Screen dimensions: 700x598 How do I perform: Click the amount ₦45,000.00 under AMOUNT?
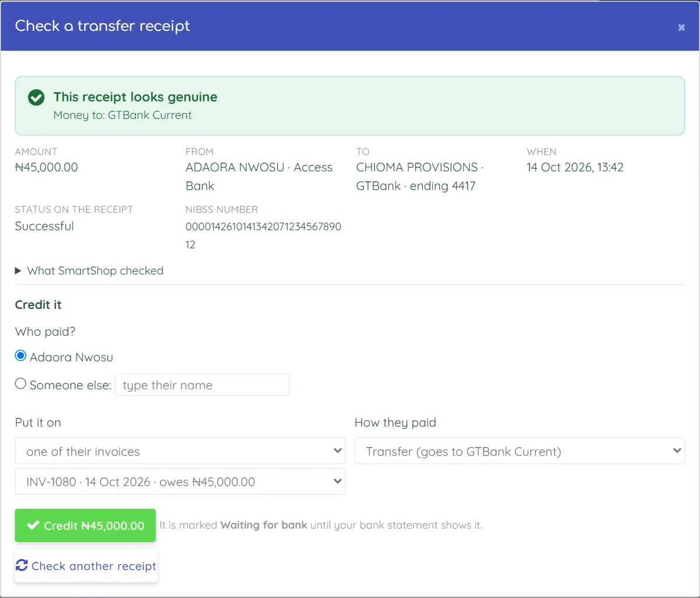click(47, 167)
